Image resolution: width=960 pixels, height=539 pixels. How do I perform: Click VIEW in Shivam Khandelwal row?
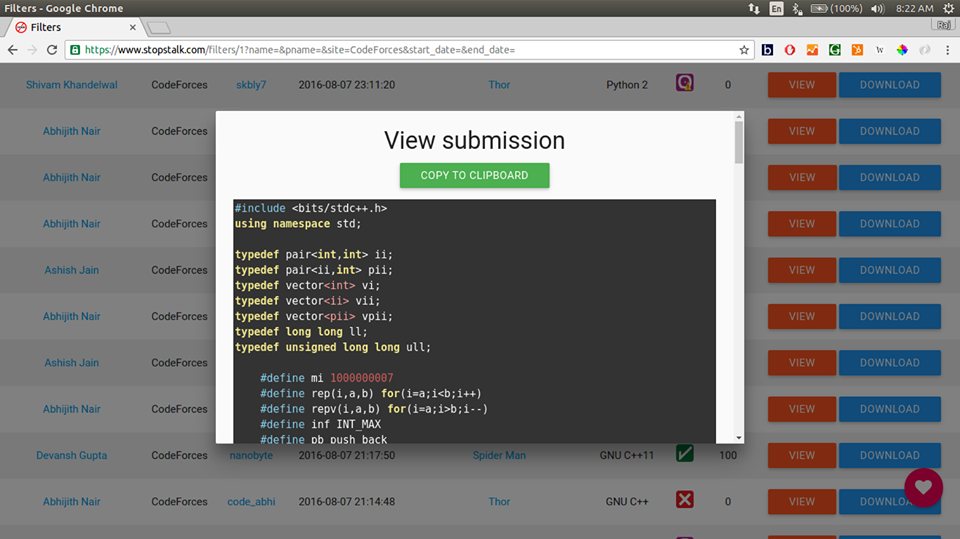[801, 85]
